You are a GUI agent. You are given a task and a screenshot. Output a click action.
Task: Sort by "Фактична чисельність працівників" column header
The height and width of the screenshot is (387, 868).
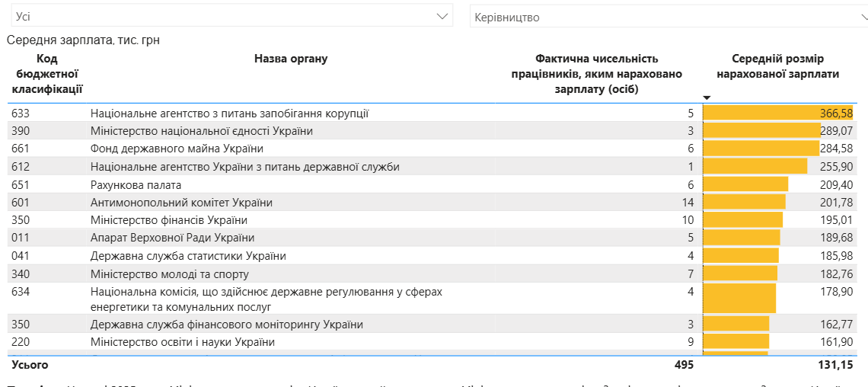point(596,74)
